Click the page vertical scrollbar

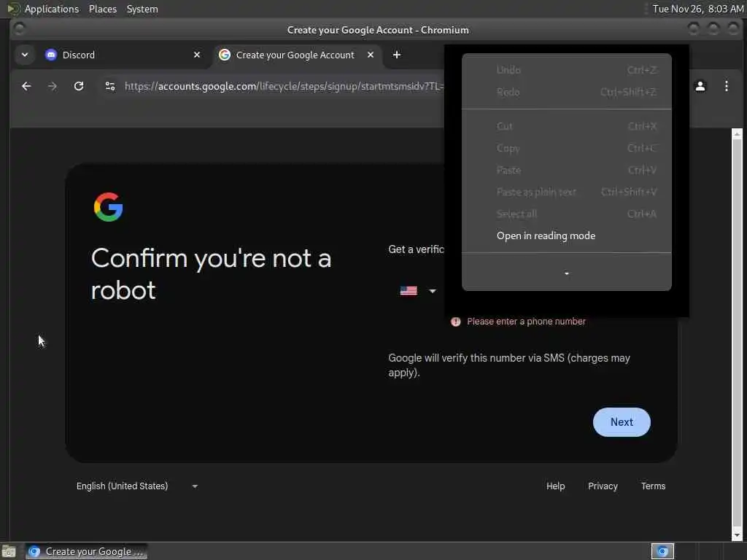(x=737, y=334)
